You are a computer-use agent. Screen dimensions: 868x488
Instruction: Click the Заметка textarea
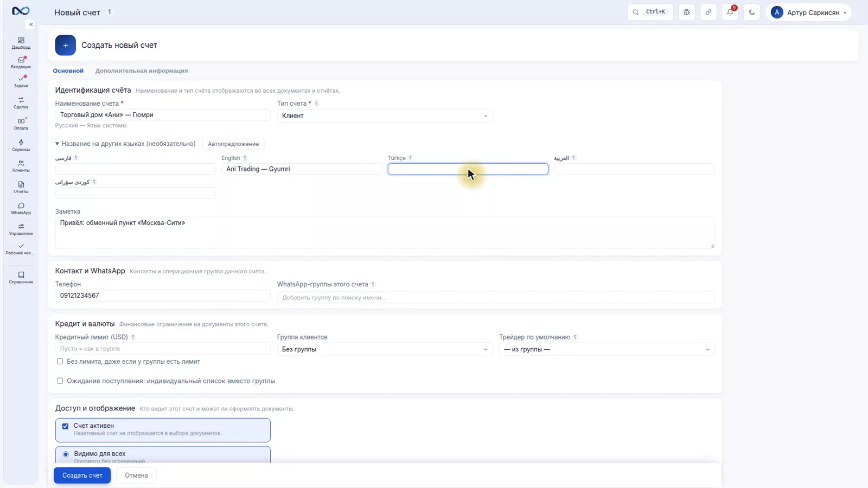385,233
